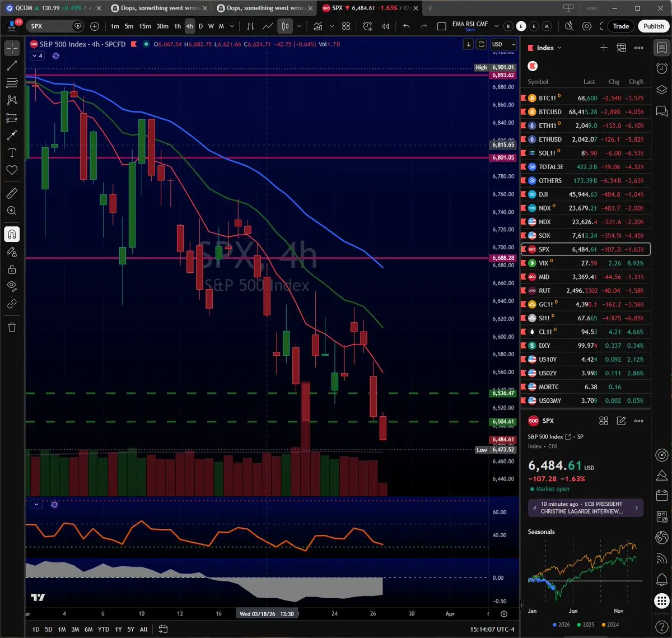This screenshot has height=638, width=672.
Task: Click the Trade button
Action: point(620,26)
